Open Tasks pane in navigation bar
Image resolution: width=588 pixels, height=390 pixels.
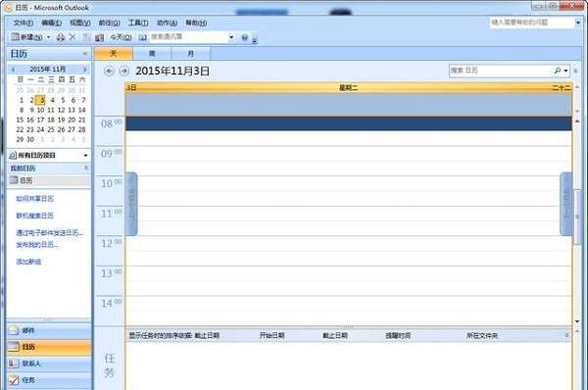49,380
